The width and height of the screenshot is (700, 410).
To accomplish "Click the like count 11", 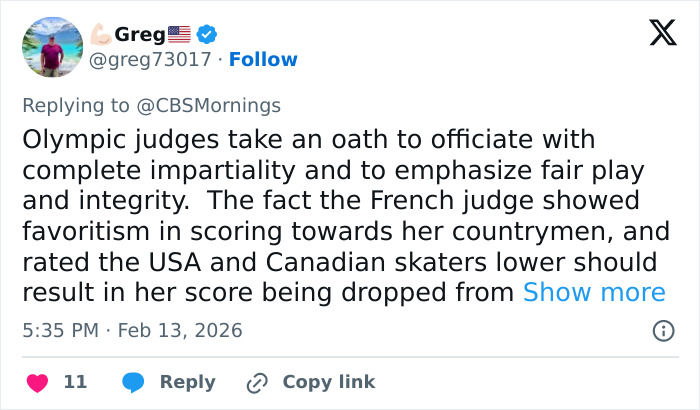I will coord(75,382).
